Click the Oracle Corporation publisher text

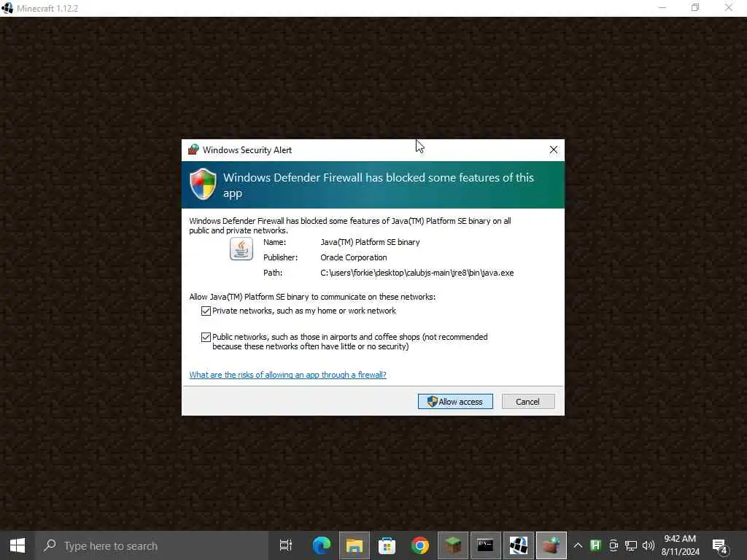[354, 257]
